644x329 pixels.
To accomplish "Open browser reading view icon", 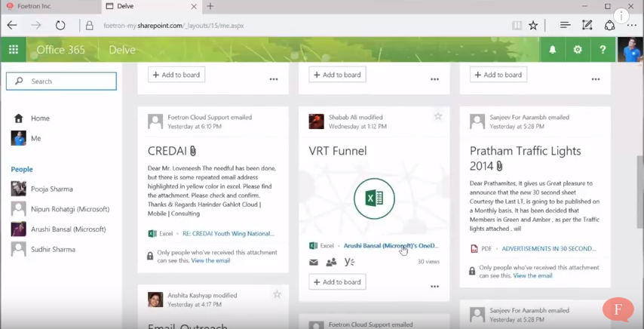I will click(x=517, y=26).
